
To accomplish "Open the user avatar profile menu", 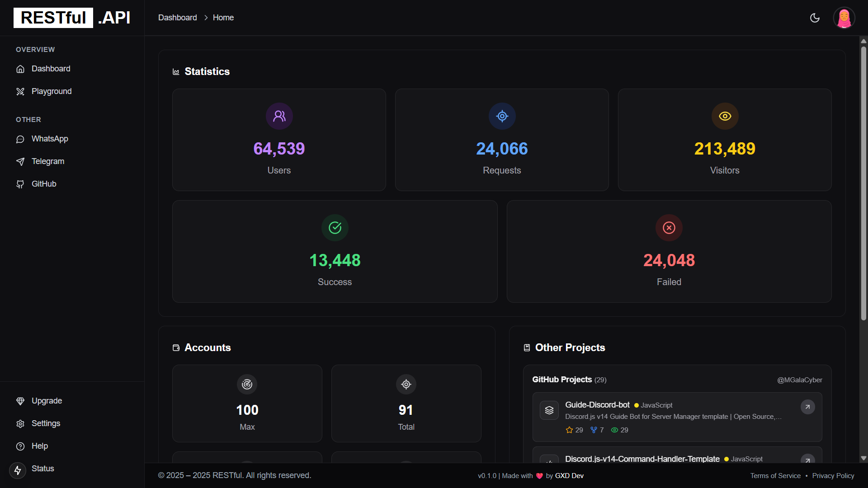I will (844, 18).
